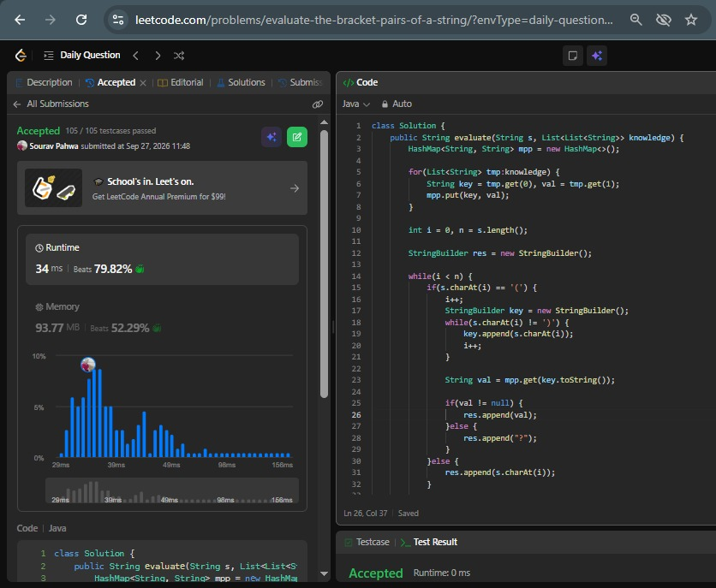Go to previous question chevron
The height and width of the screenshot is (588, 716).
pyautogui.click(x=135, y=56)
